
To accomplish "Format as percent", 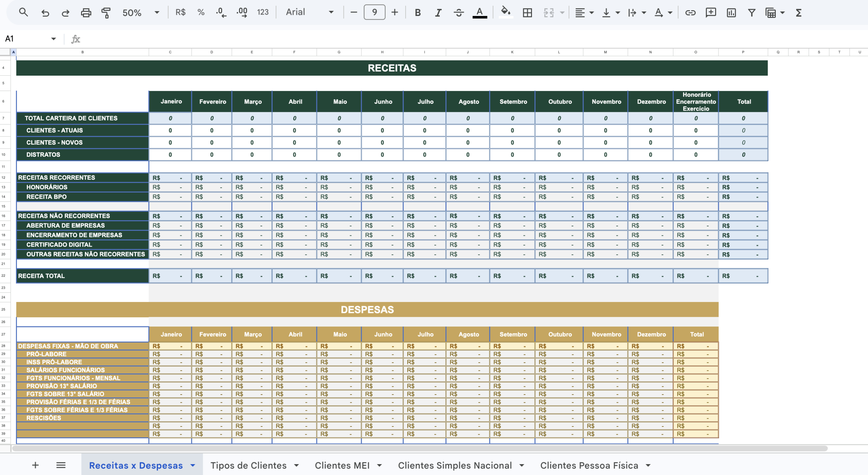I will (x=201, y=13).
